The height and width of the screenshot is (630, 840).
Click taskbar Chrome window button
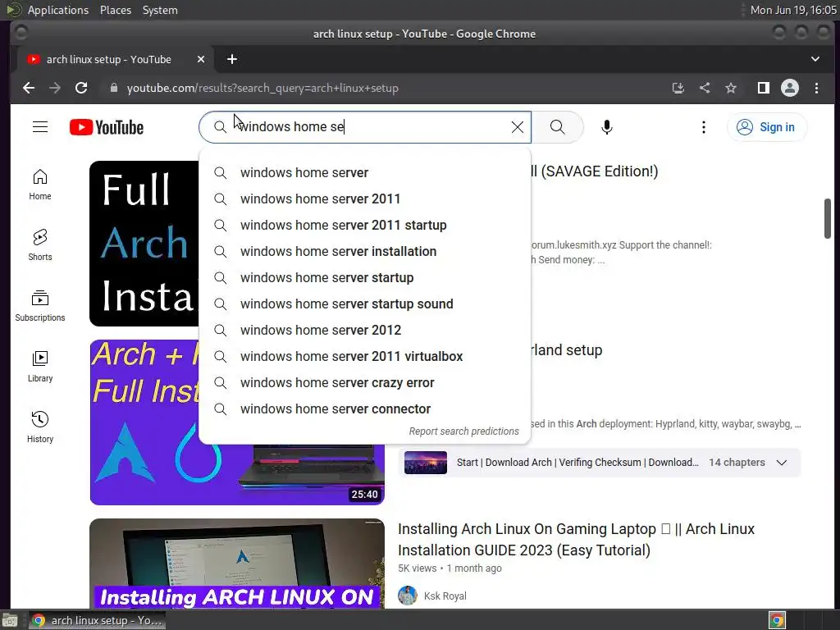point(97,620)
